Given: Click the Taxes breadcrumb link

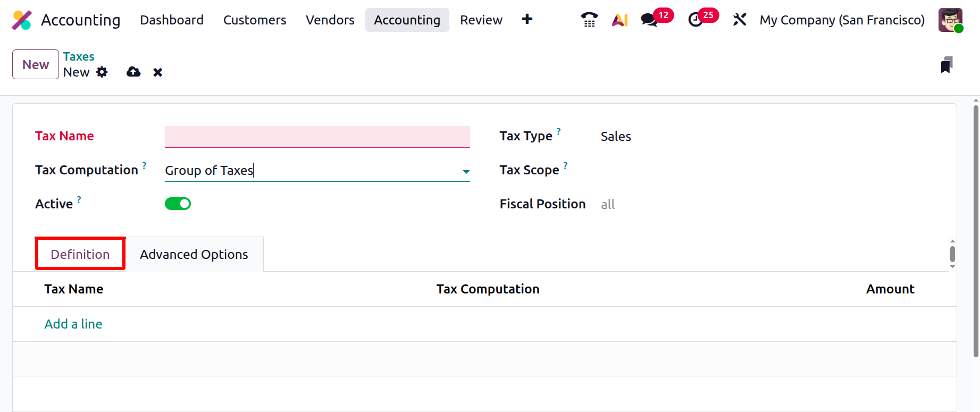Looking at the screenshot, I should pos(79,56).
